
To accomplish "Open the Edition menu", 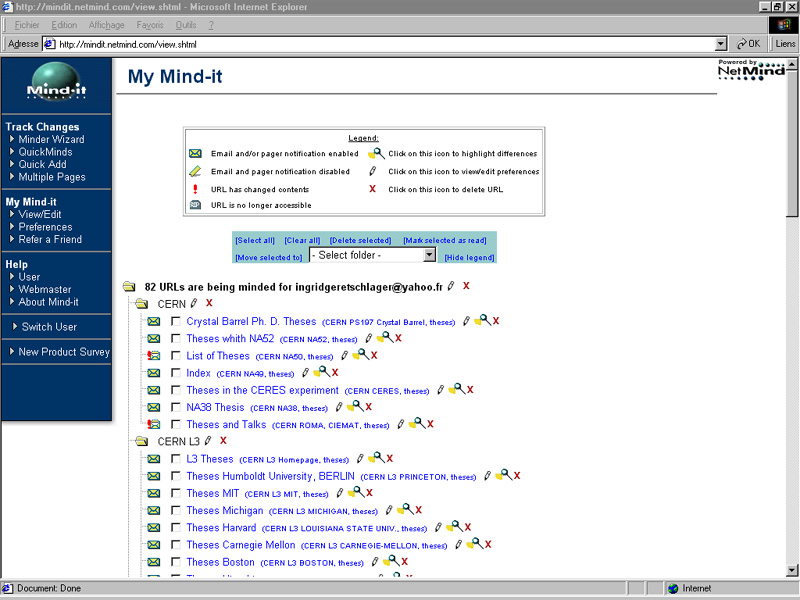I will (x=64, y=25).
